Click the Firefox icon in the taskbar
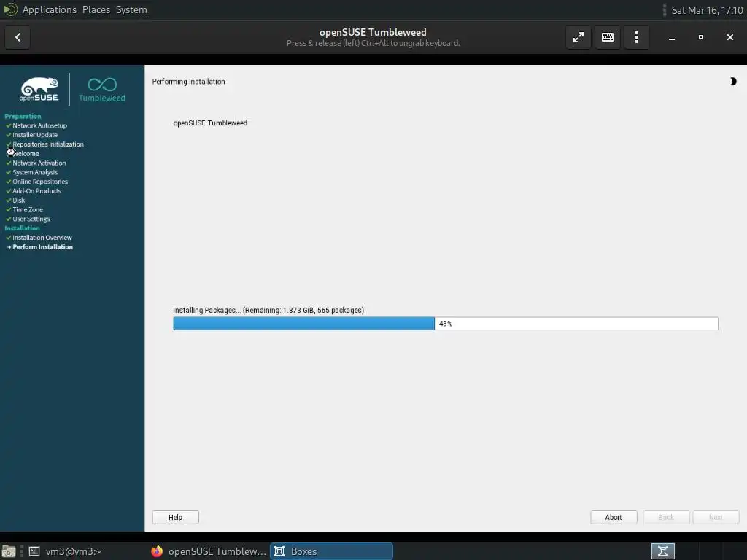 157,551
